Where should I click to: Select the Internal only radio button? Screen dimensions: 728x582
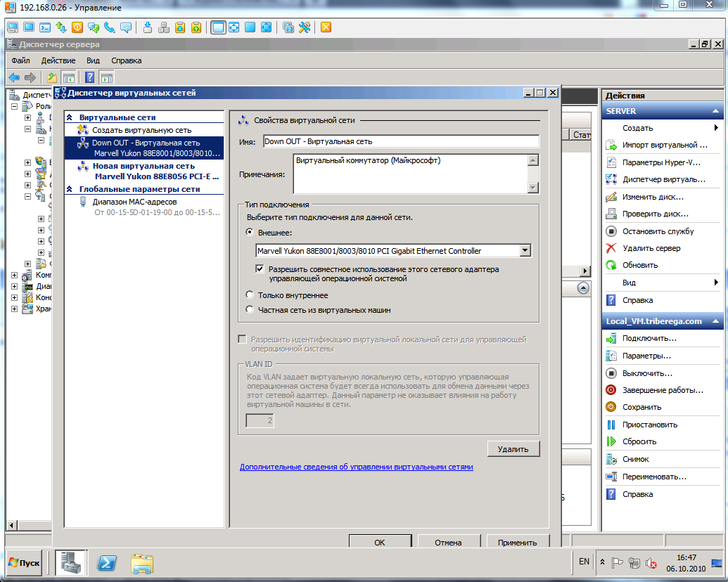250,295
